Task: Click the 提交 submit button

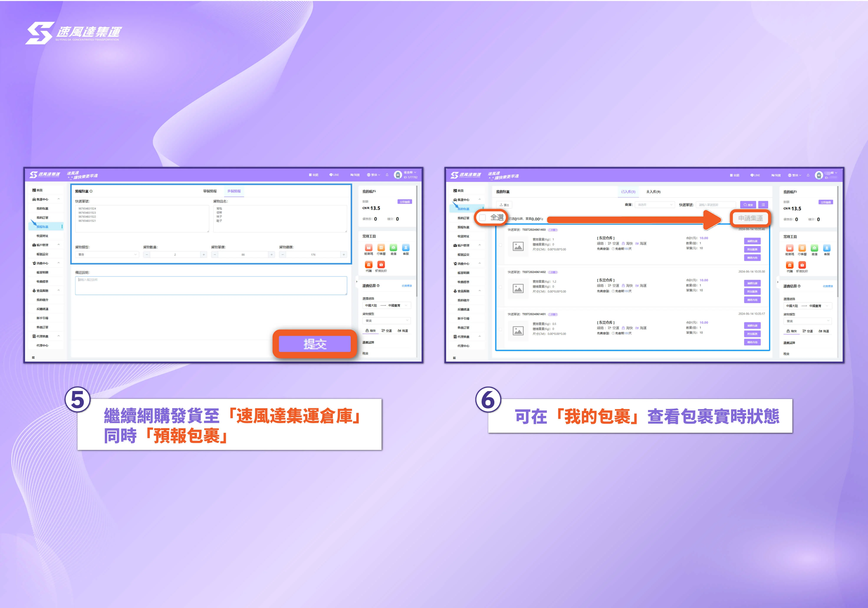Action: tap(315, 344)
